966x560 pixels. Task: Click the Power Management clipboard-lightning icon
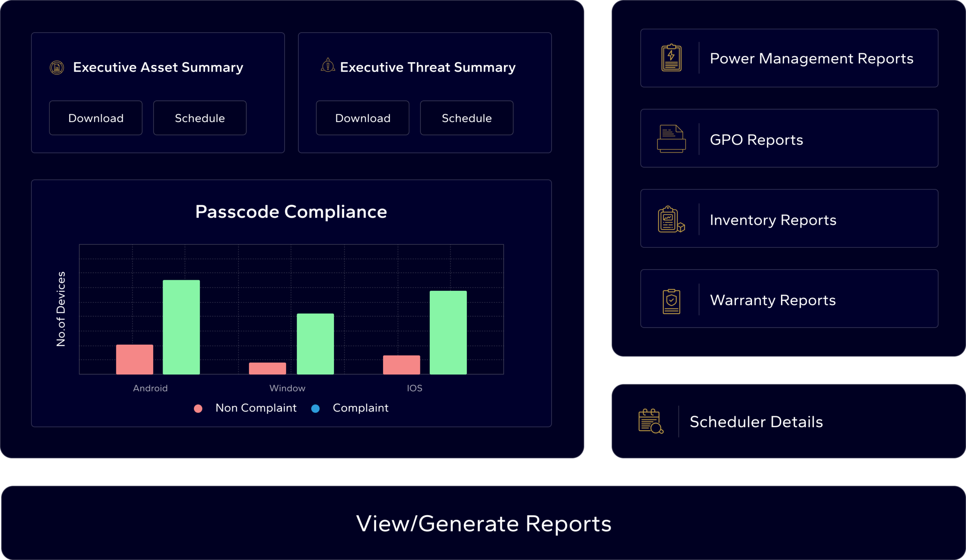click(671, 58)
